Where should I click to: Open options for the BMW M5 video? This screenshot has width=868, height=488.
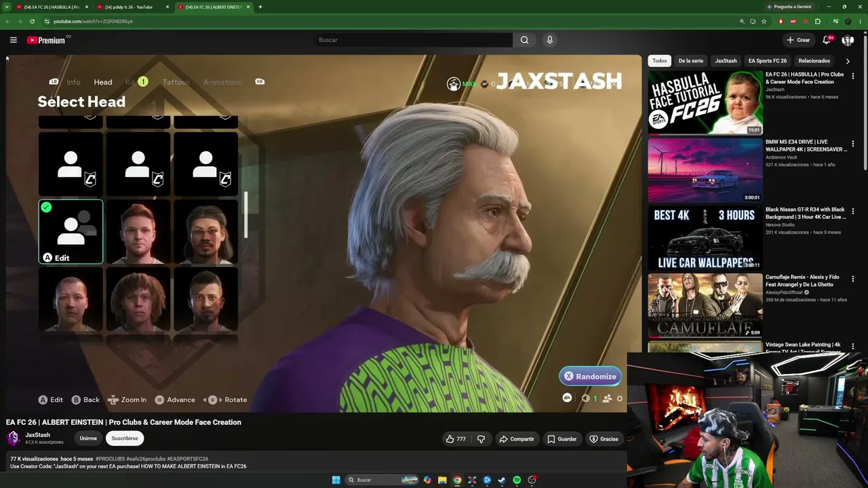(853, 143)
